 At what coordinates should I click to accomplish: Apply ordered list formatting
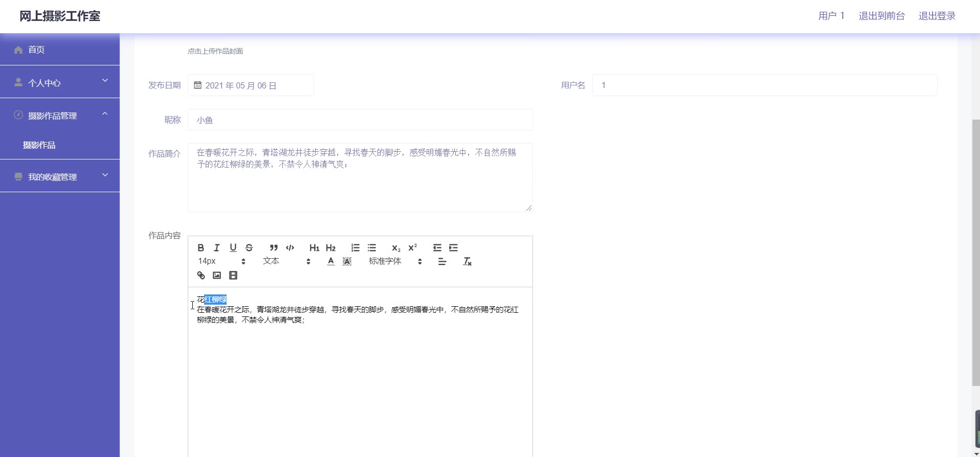[x=355, y=248]
